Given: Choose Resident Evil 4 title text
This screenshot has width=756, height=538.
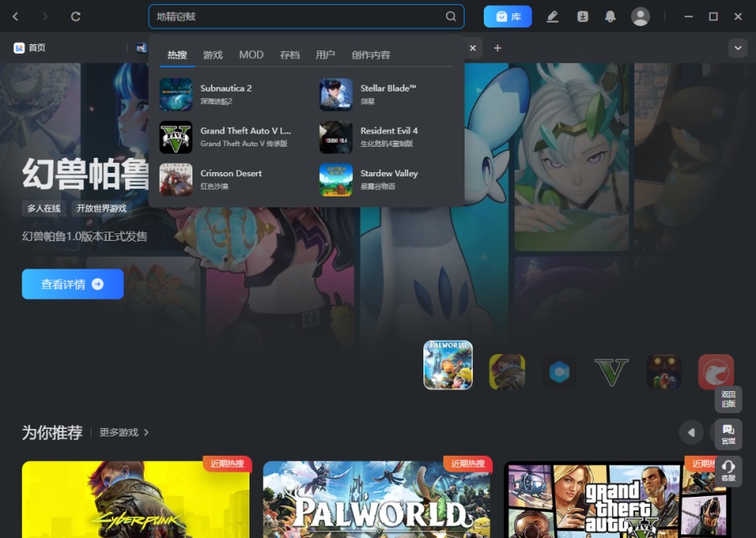Looking at the screenshot, I should coord(389,131).
